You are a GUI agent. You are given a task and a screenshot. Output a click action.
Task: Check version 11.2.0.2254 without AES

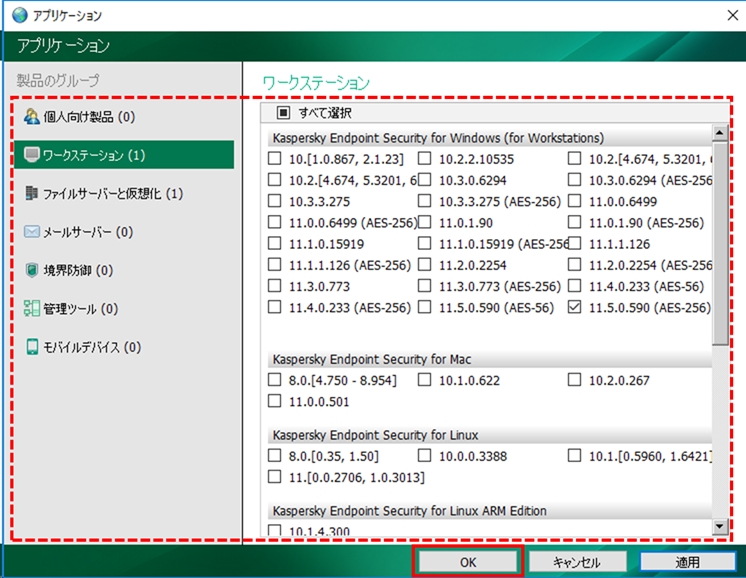[424, 265]
